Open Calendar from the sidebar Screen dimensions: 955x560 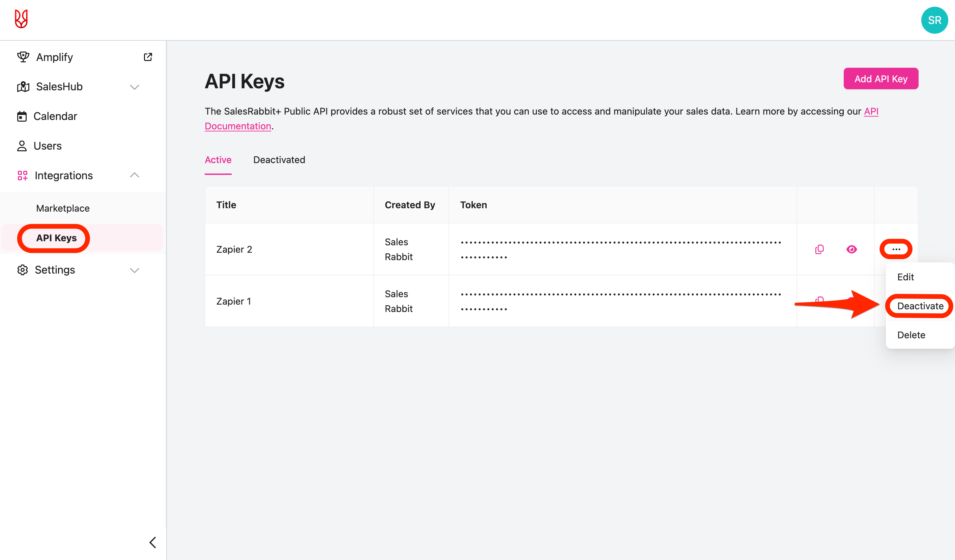55,116
